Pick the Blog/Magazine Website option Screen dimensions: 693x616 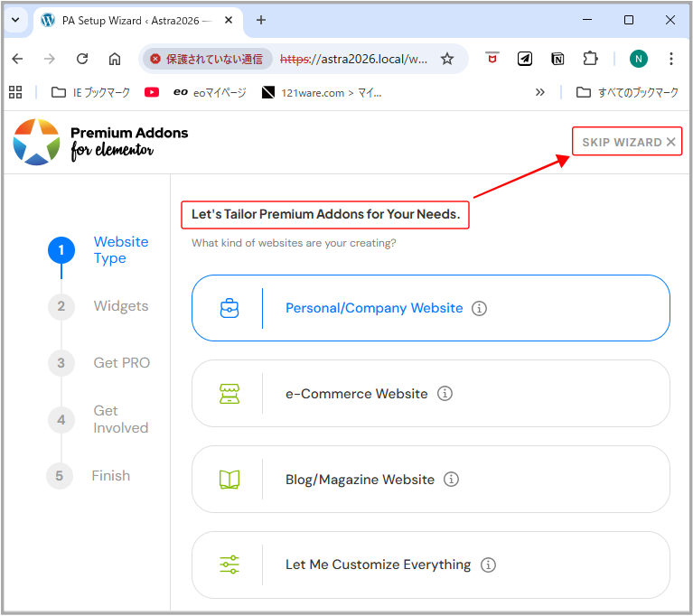point(360,480)
